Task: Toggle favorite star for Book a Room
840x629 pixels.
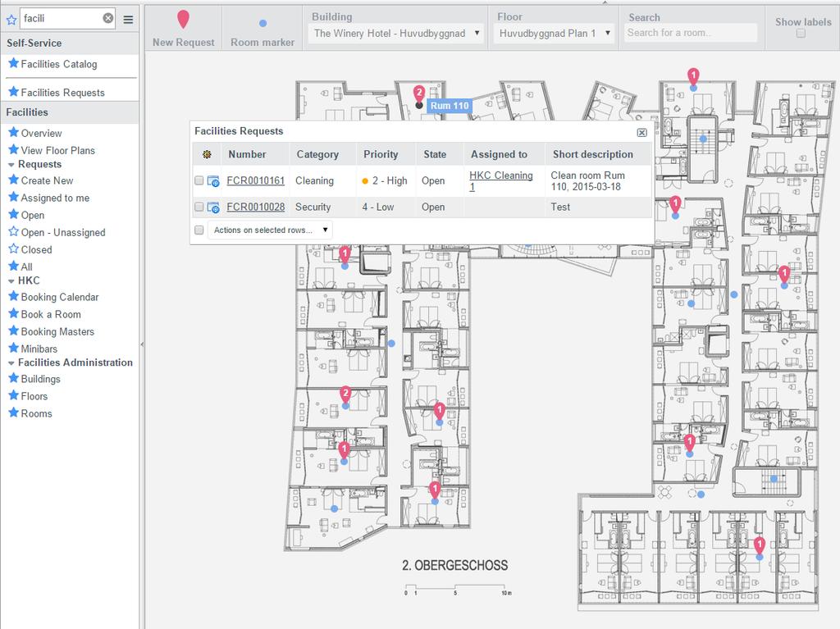Action: tap(13, 313)
